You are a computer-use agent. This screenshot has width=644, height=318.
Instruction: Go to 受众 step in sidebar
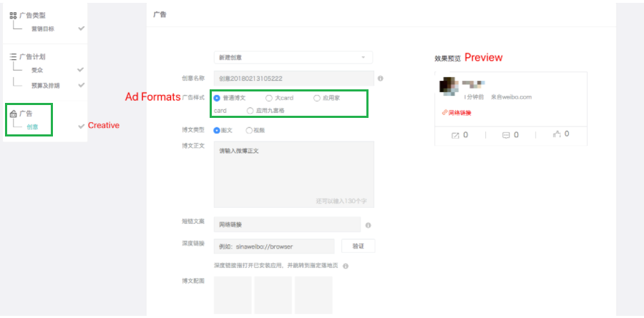(x=37, y=70)
